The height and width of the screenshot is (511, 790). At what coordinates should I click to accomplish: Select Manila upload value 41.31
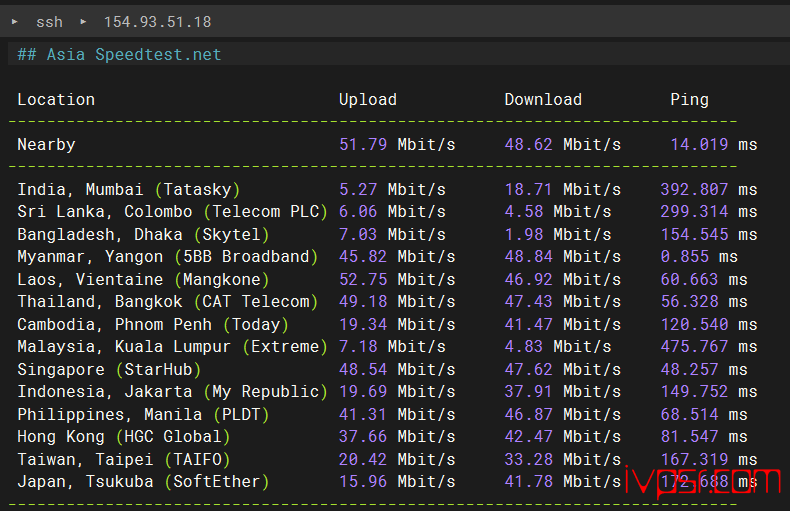click(363, 415)
